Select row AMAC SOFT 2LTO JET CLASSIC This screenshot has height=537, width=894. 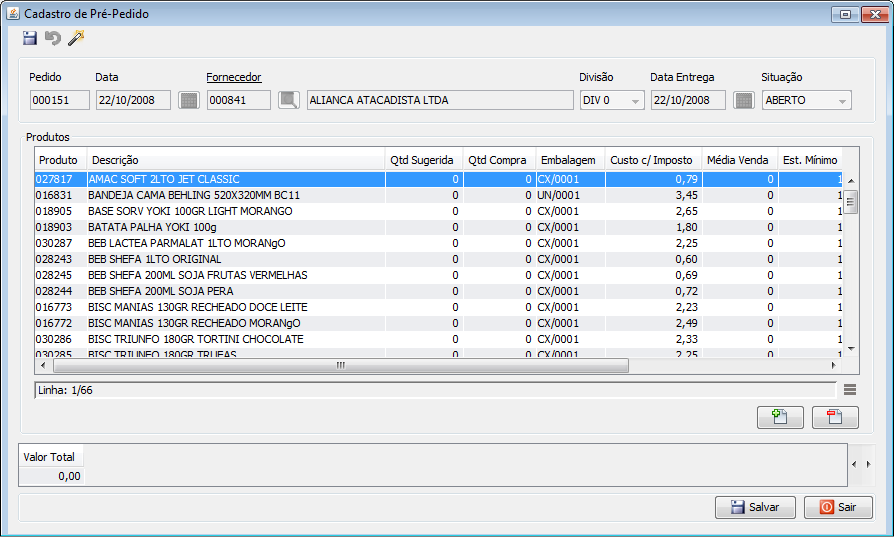coord(438,179)
